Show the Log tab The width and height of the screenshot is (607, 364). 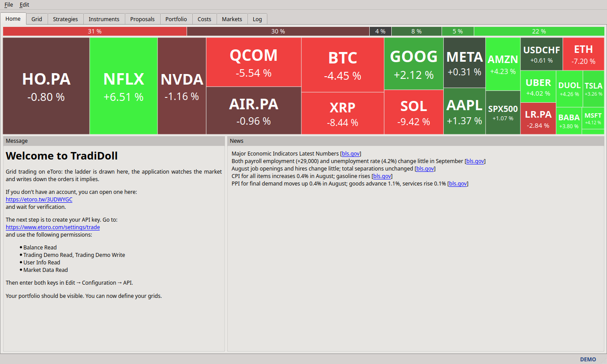click(257, 19)
